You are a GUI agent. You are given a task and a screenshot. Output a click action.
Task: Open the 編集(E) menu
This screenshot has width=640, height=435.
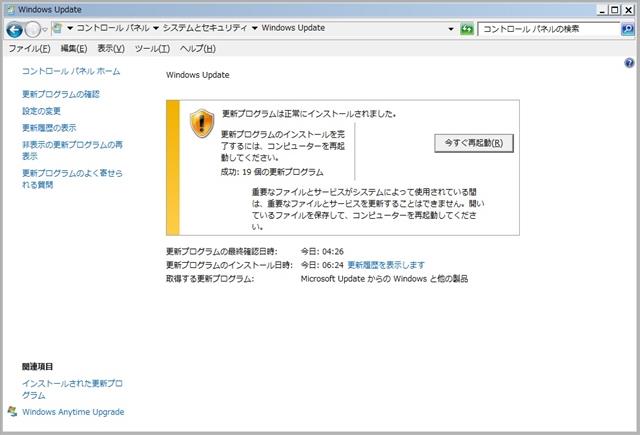point(74,49)
